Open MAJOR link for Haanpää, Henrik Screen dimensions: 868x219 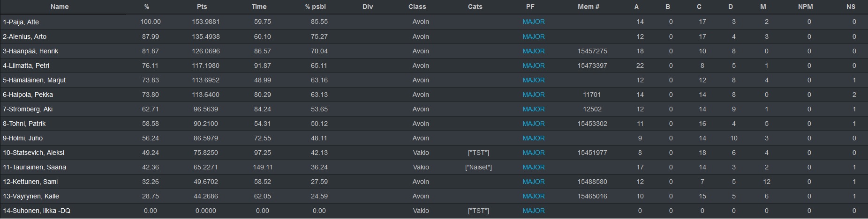534,51
